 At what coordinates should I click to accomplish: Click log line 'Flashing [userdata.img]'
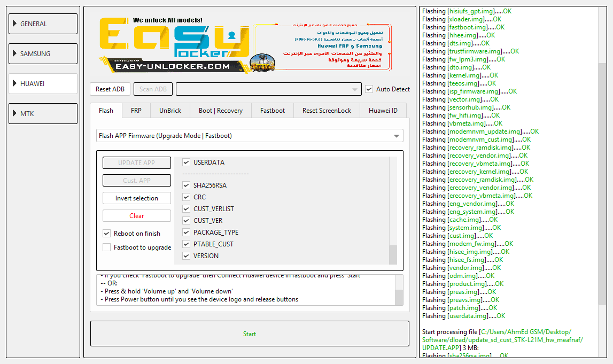pos(464,316)
